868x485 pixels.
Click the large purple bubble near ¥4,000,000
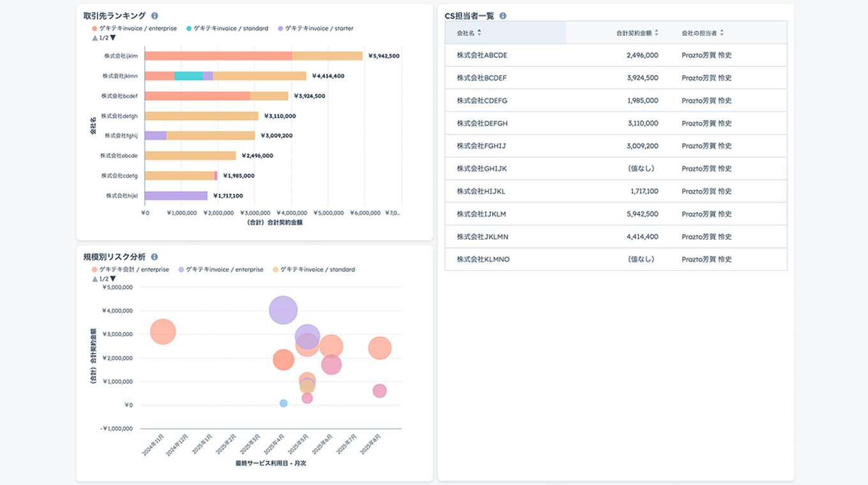tap(283, 311)
